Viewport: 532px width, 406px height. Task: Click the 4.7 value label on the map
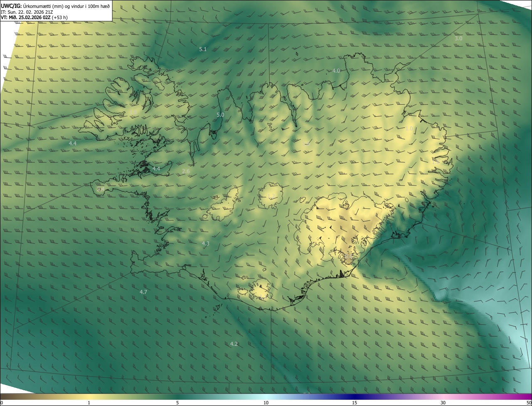point(143,292)
